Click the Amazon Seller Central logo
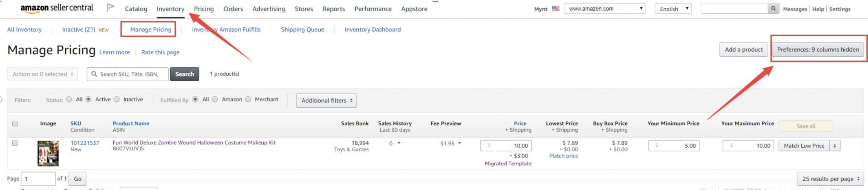868x190 pixels. click(x=57, y=8)
